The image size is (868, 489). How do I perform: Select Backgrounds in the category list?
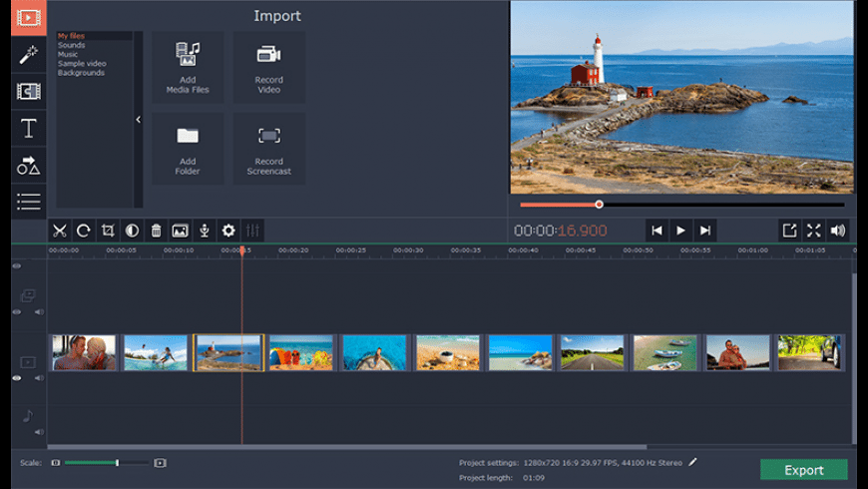coord(81,73)
